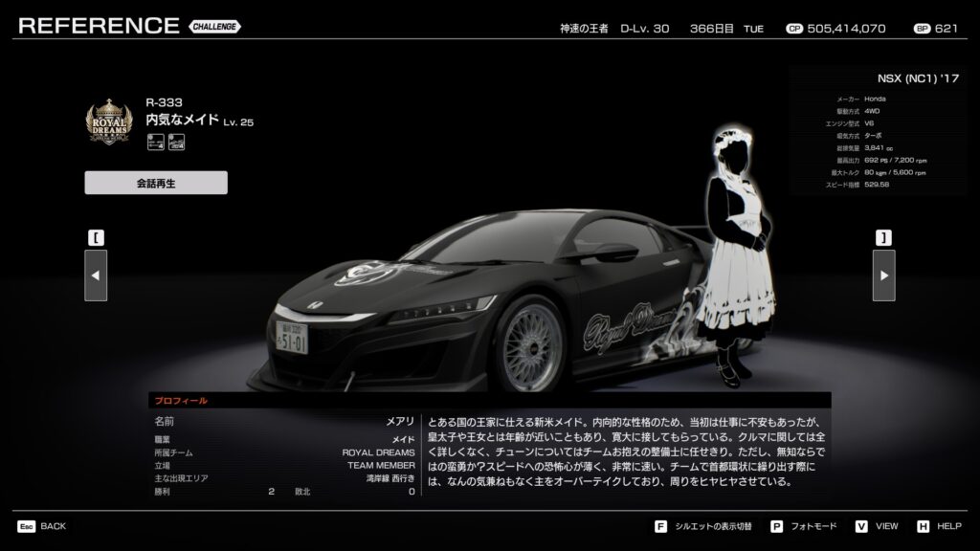
Task: Click the second skill badge under rival name
Action: click(x=176, y=143)
